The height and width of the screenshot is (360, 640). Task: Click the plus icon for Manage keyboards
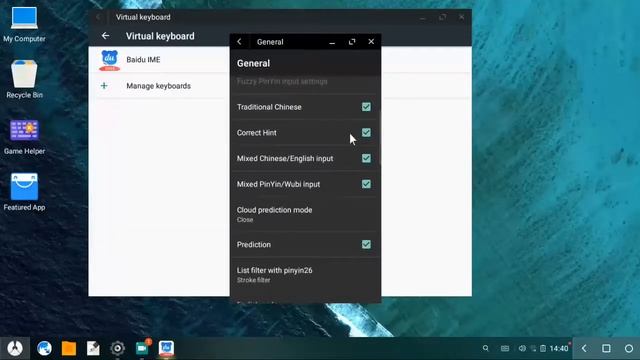click(104, 86)
